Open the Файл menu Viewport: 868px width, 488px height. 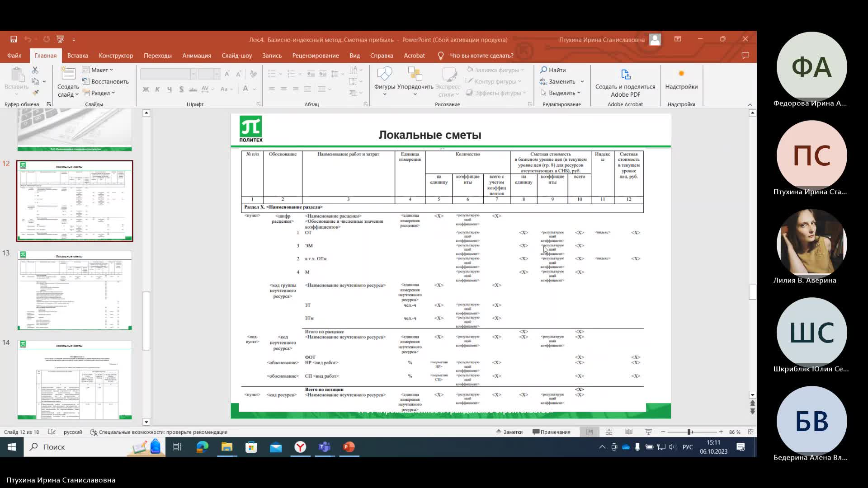point(14,56)
